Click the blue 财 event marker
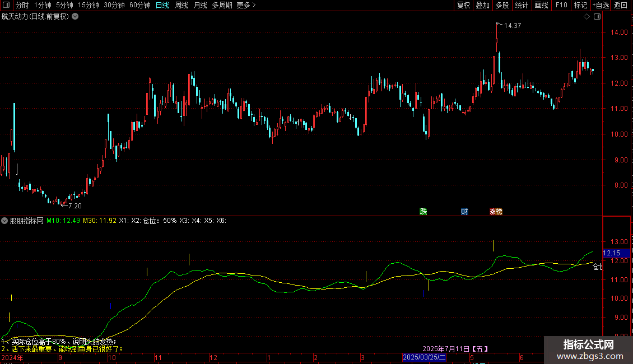The width and height of the screenshot is (633, 364). coord(464,211)
